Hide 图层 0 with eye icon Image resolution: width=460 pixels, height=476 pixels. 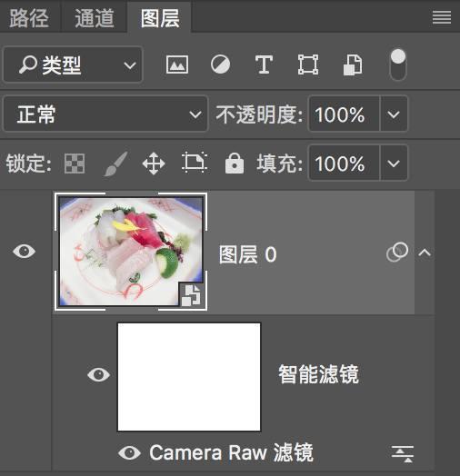pyautogui.click(x=24, y=252)
